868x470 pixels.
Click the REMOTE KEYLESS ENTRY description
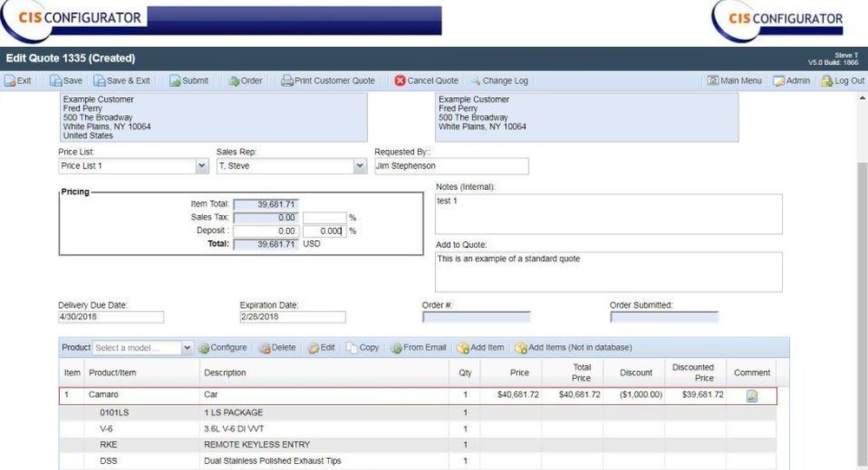[x=257, y=445]
